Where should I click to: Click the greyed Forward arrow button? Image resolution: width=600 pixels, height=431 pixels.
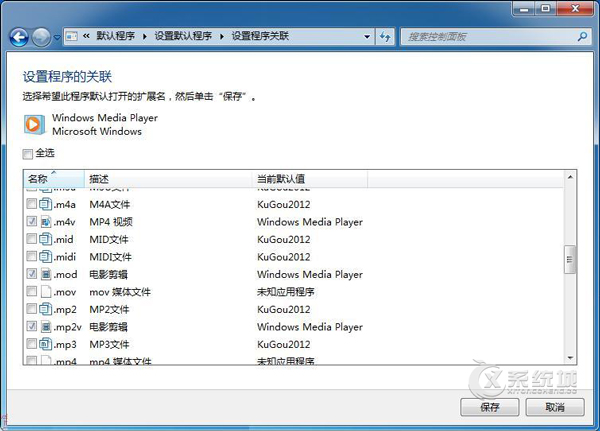41,37
